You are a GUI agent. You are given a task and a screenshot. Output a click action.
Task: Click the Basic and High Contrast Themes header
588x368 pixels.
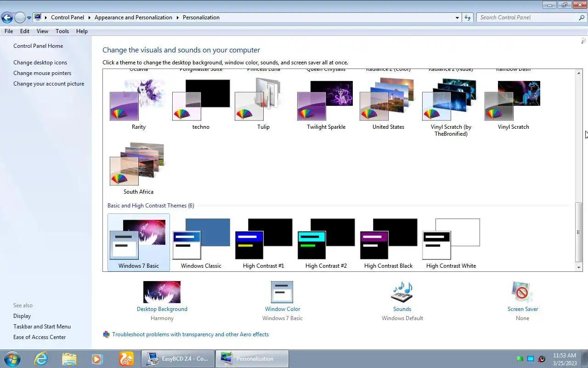(x=151, y=206)
